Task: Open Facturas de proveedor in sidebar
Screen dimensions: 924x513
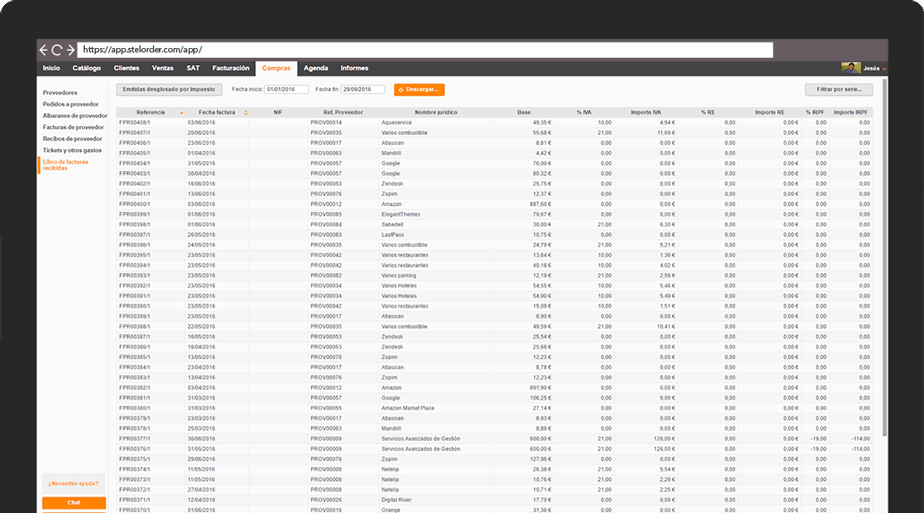Action: pyautogui.click(x=73, y=127)
